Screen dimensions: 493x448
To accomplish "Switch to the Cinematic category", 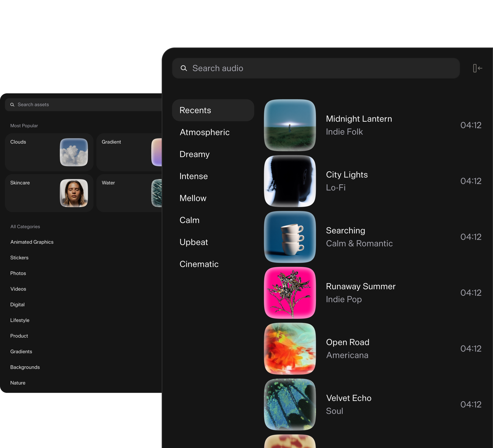I will tap(199, 264).
